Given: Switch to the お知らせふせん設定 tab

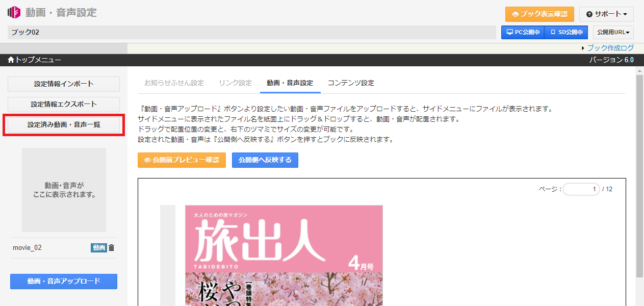Looking at the screenshot, I should [x=174, y=83].
